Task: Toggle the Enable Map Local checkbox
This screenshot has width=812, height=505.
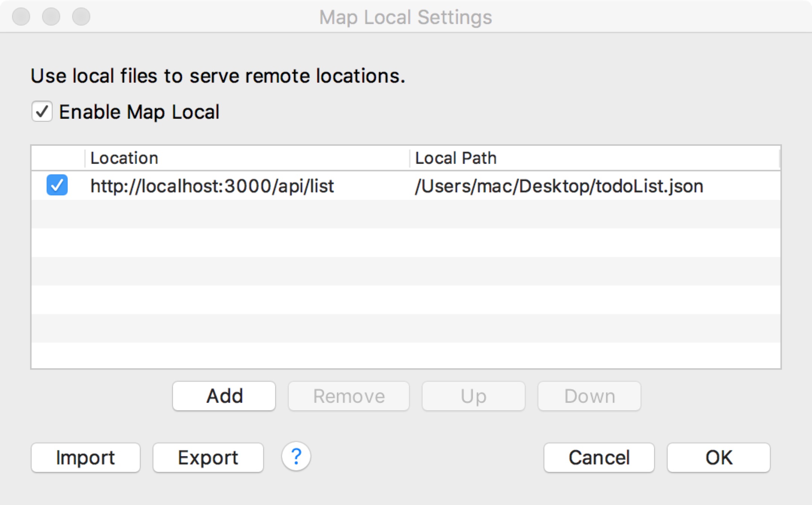Action: [42, 112]
